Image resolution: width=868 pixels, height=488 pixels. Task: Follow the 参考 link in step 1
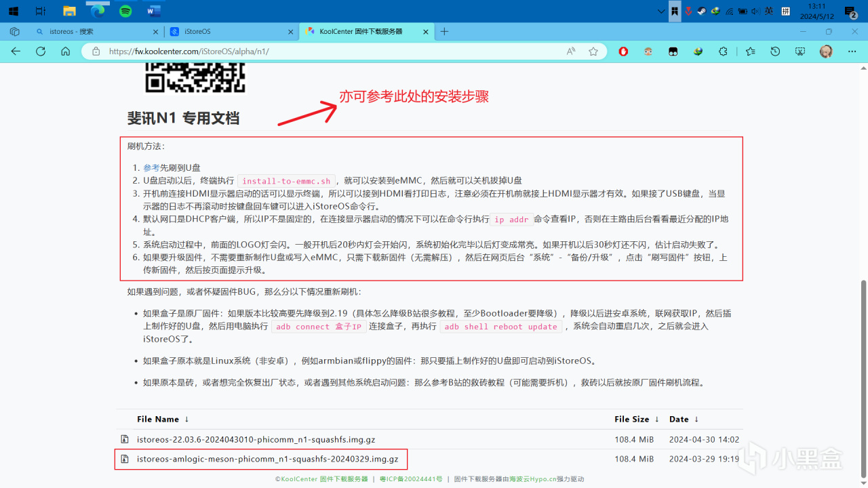[151, 168]
